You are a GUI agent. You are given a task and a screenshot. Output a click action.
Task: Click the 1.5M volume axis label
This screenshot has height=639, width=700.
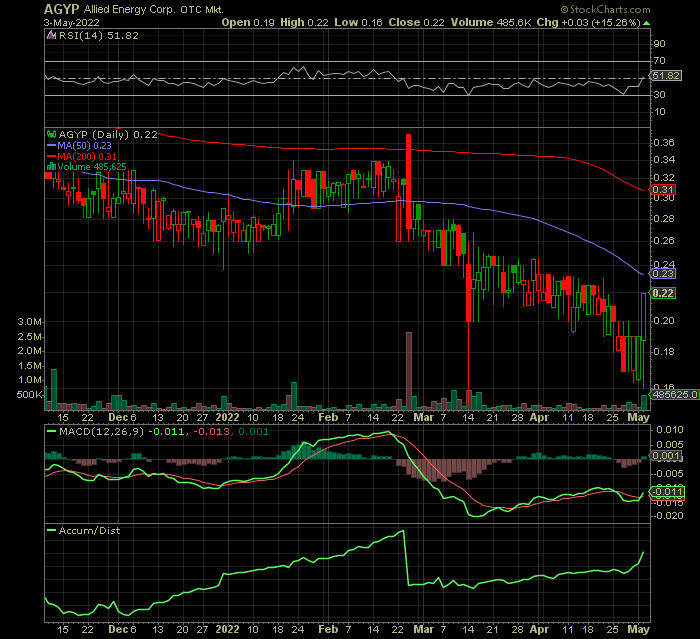coord(30,366)
